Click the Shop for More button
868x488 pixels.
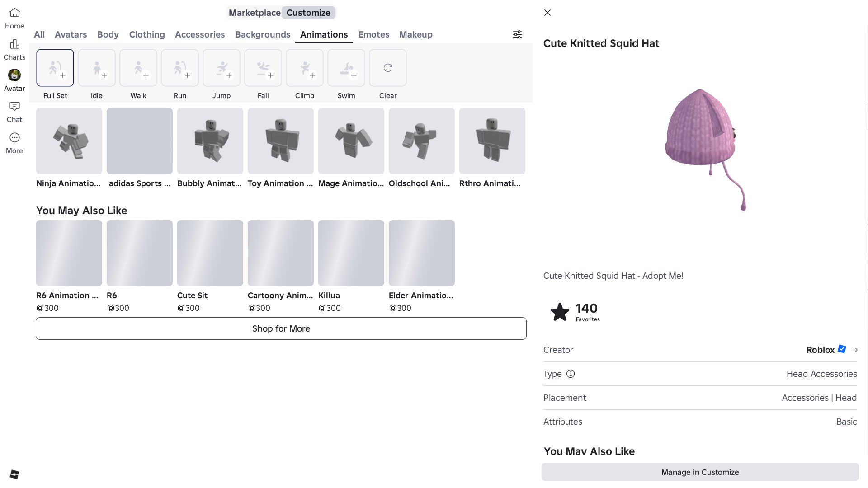[281, 328]
